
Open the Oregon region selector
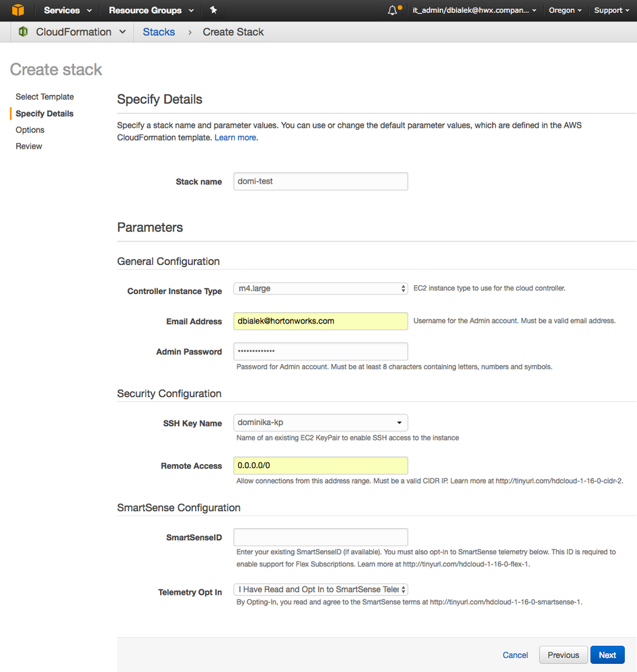coord(565,10)
